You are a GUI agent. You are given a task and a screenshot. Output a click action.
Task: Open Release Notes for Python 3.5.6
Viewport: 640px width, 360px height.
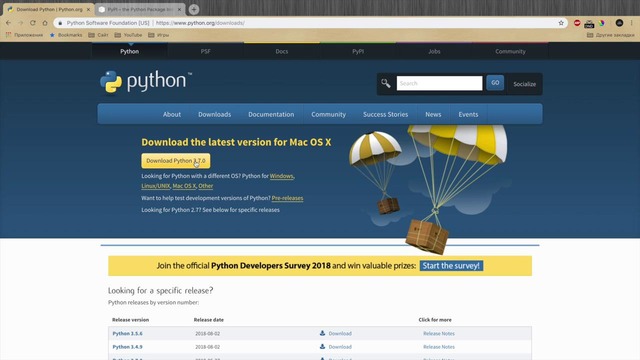(439, 333)
